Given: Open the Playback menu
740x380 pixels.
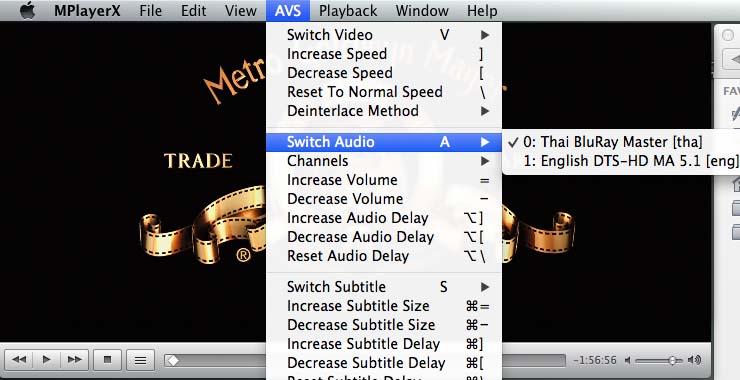Looking at the screenshot, I should pyautogui.click(x=348, y=10).
